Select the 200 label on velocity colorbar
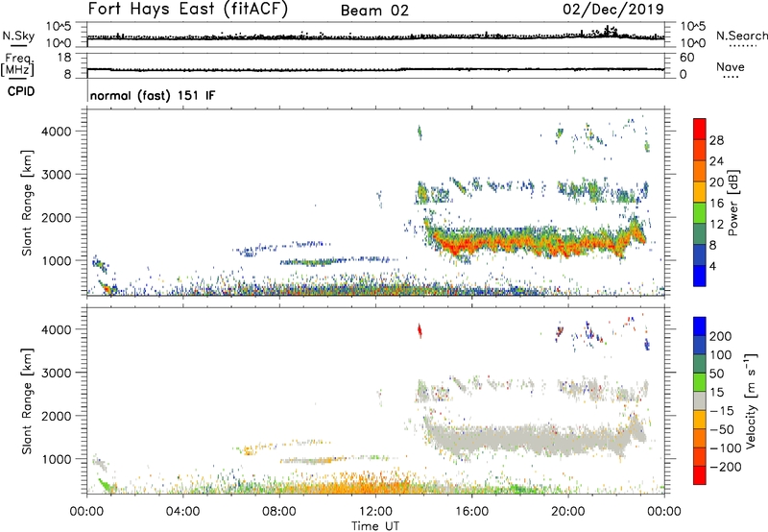The height and width of the screenshot is (532, 768). point(721,336)
